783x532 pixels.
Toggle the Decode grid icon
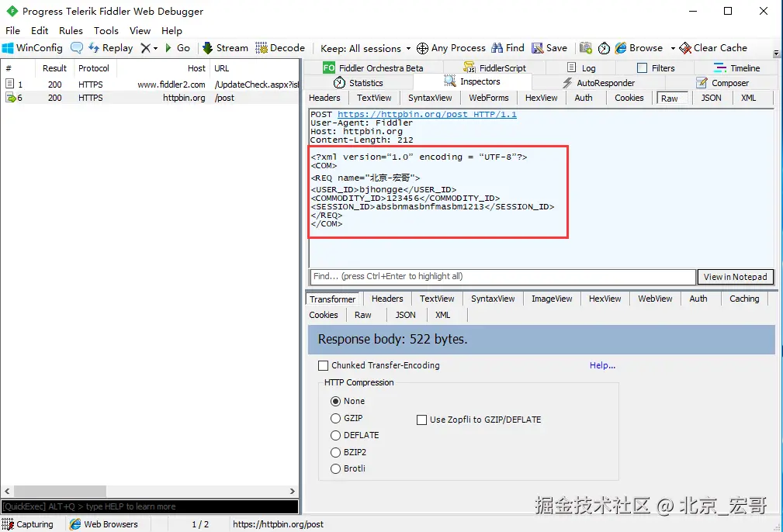pos(262,48)
